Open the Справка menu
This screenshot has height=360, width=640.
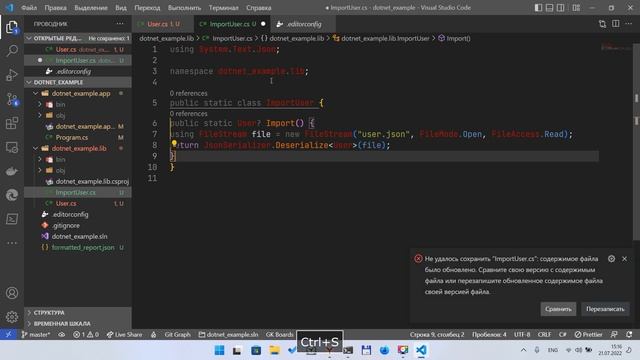[258, 7]
